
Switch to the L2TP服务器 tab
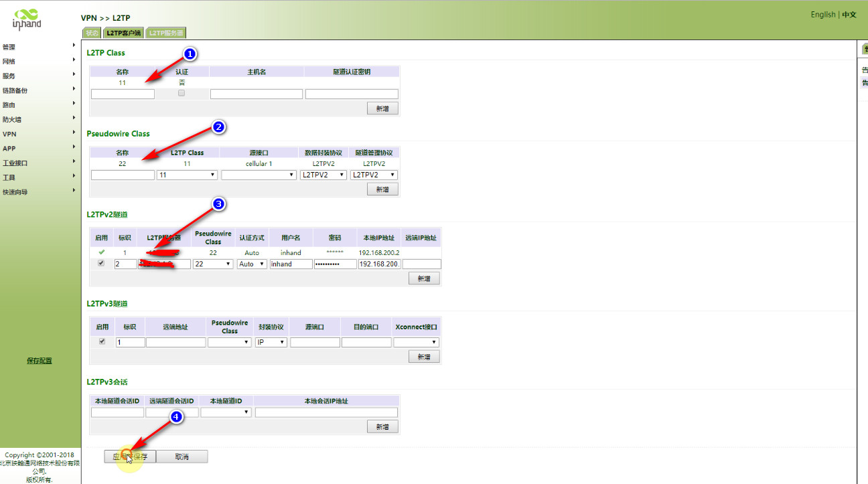(165, 33)
